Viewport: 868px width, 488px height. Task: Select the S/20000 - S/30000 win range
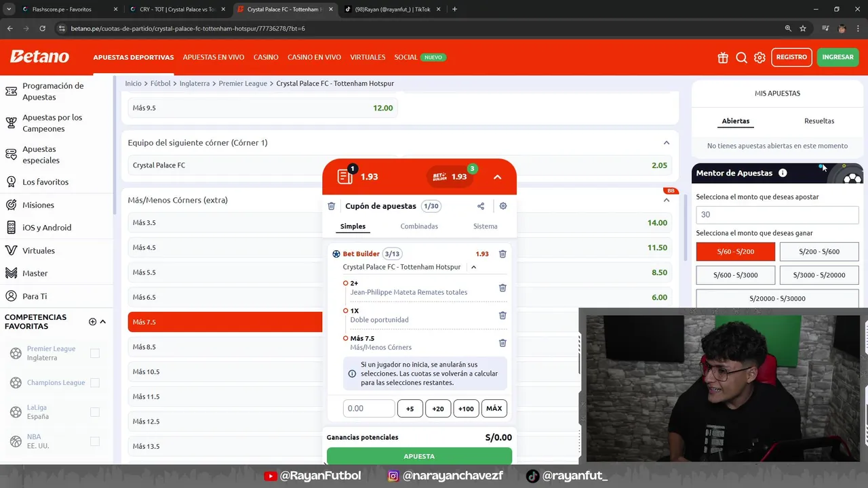(x=777, y=298)
